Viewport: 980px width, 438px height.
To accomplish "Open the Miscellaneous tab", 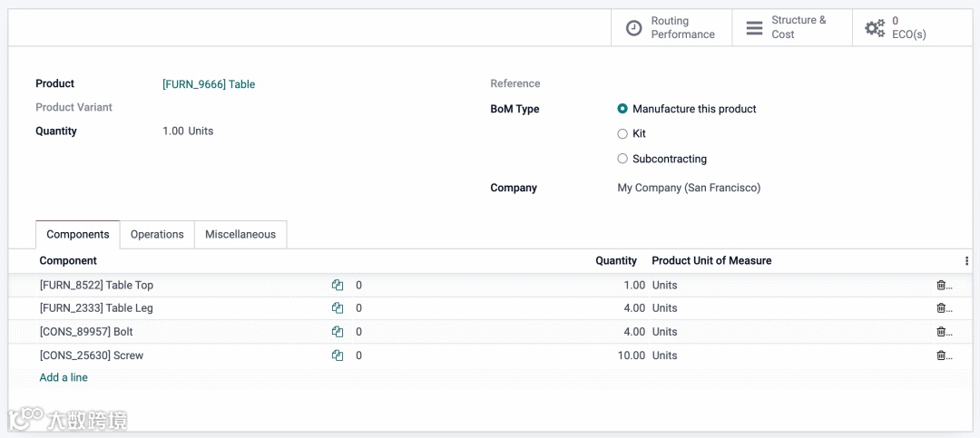I will click(240, 234).
